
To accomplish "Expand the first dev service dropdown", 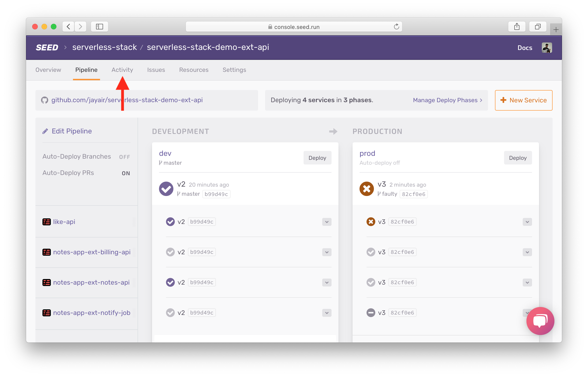I will [x=327, y=222].
